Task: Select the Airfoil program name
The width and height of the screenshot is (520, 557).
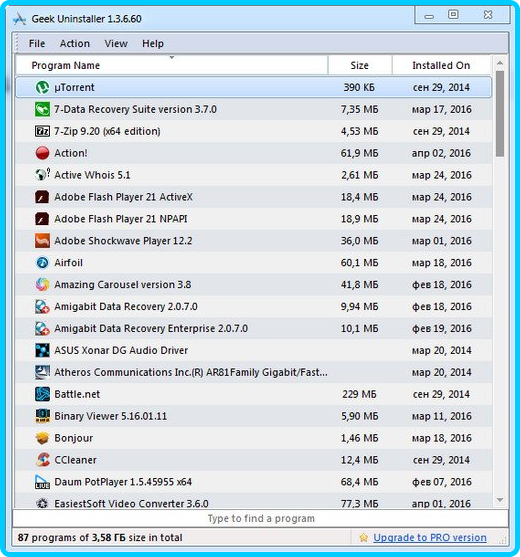Action: click(x=69, y=263)
